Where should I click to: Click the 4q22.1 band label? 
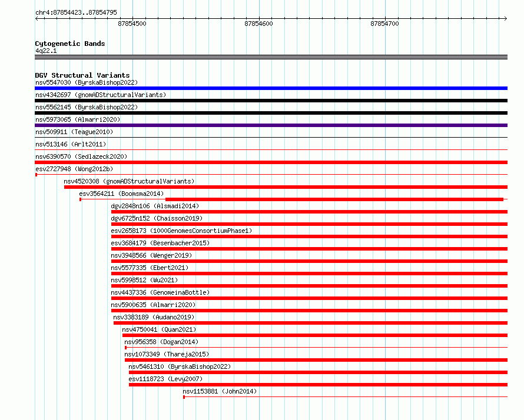click(x=46, y=51)
